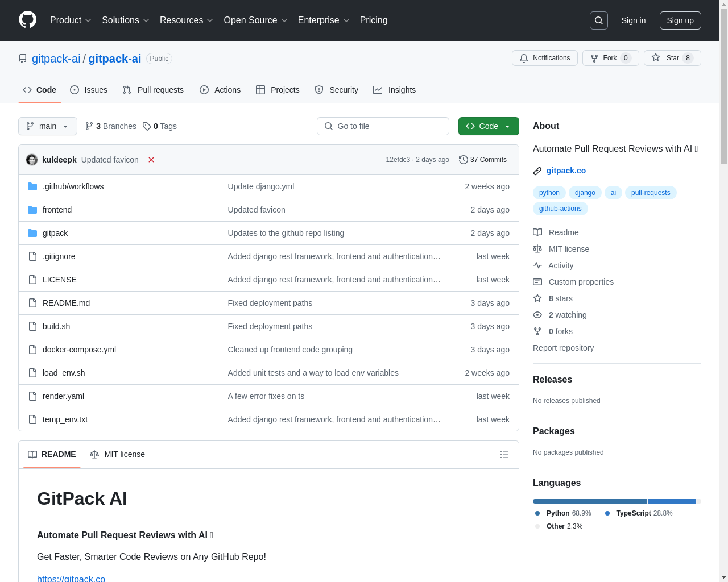The image size is (728, 582).
Task: Click the Pricing link
Action: (x=374, y=20)
